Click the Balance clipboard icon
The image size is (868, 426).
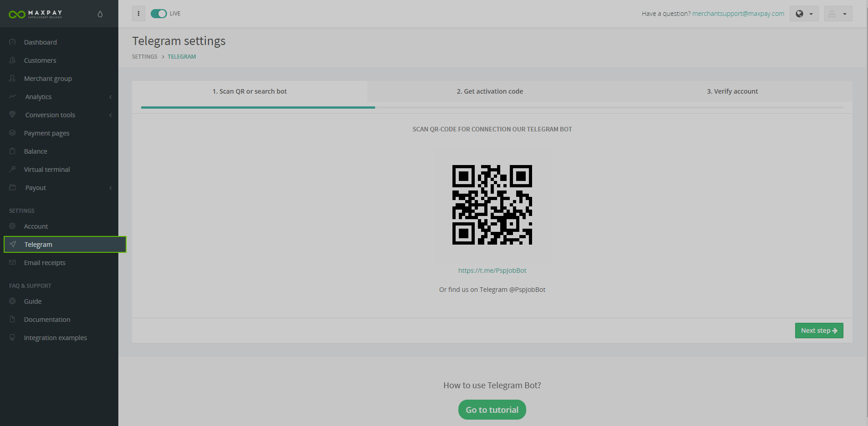(12, 151)
